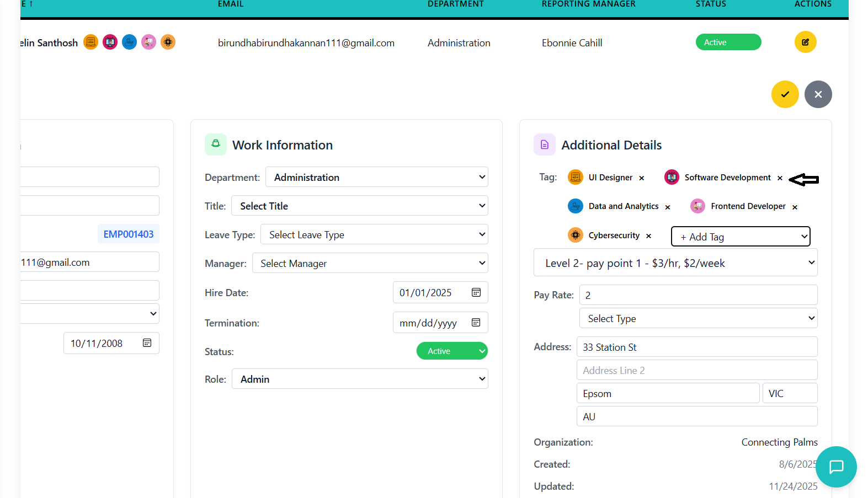Open the Add Tag dropdown
Screen dimensions: 868x498
coord(741,237)
